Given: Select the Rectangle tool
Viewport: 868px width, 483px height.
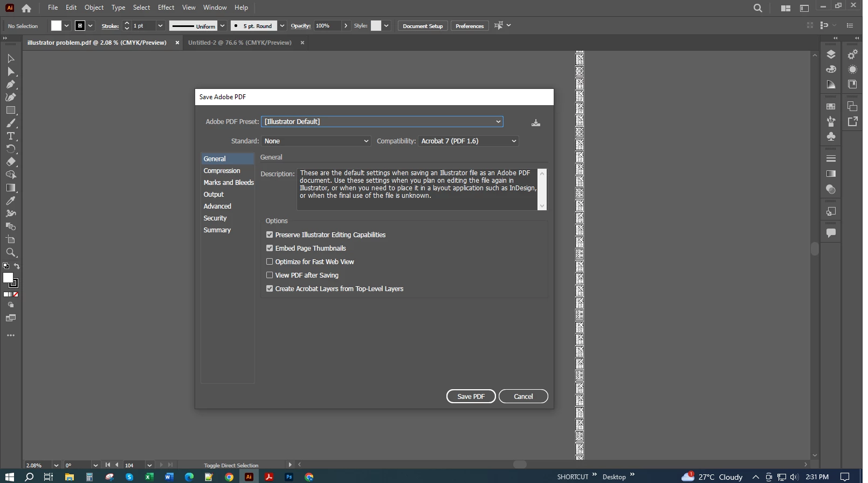Looking at the screenshot, I should pos(10,110).
